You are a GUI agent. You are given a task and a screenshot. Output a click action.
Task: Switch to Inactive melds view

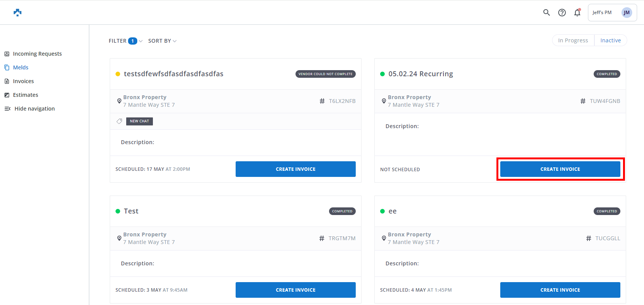tap(610, 40)
